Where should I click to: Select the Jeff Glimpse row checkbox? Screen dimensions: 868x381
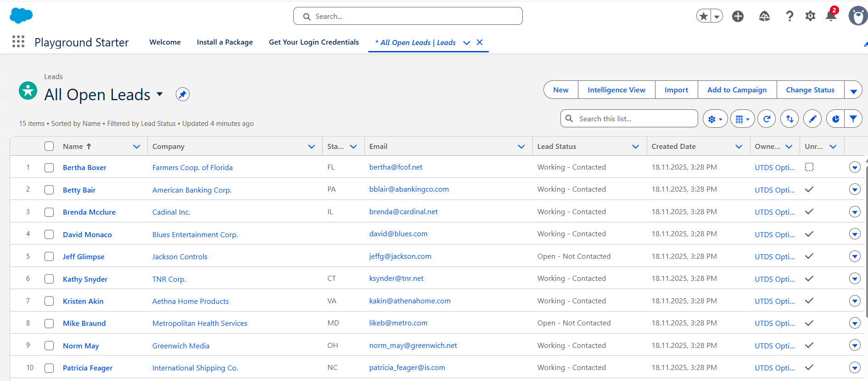(49, 256)
